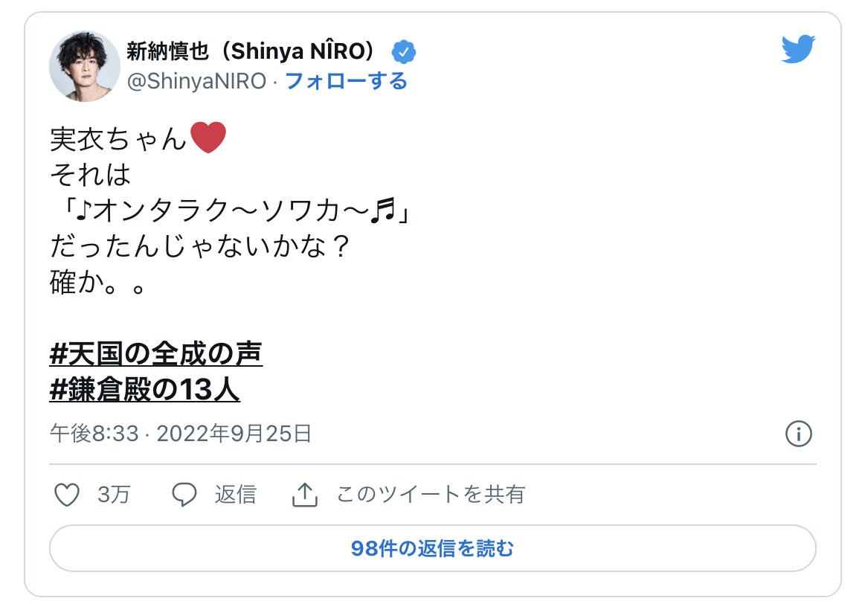The height and width of the screenshot is (604, 868).
Task: Click the share upload arrow icon
Action: tap(305, 495)
